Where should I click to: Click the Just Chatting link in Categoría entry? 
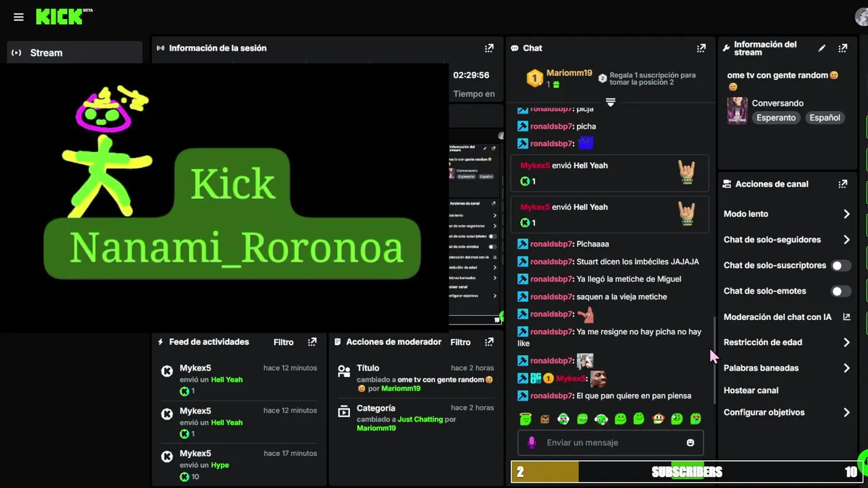pos(420,420)
